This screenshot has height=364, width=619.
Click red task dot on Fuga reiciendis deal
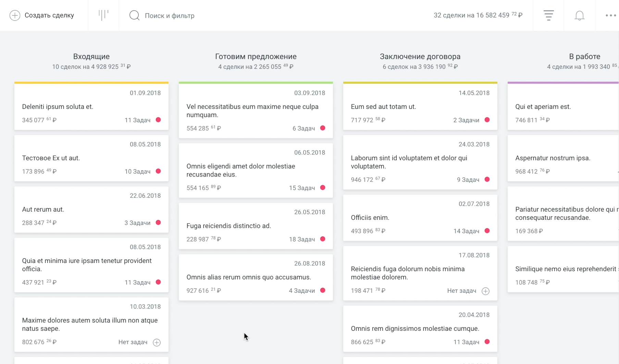(323, 239)
